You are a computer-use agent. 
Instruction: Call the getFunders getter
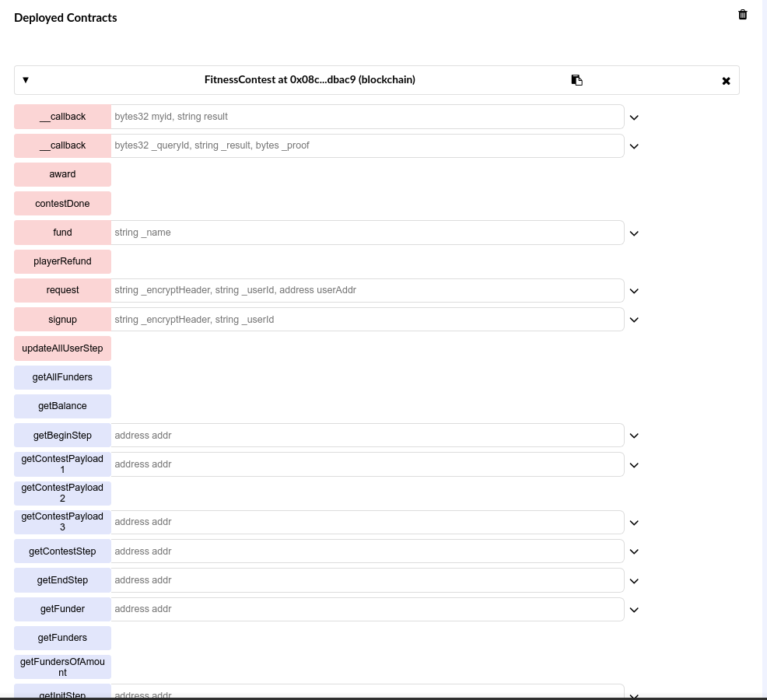(x=62, y=638)
